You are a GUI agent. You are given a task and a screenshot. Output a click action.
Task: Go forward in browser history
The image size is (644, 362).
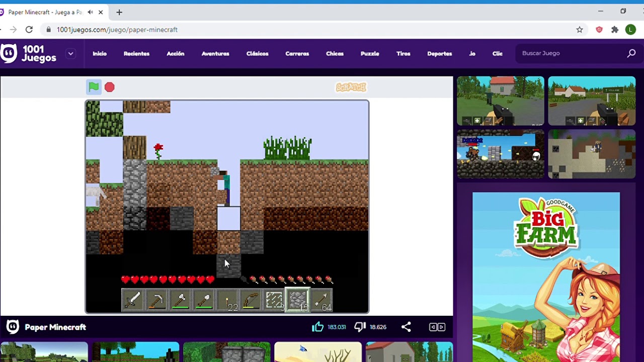[13, 30]
